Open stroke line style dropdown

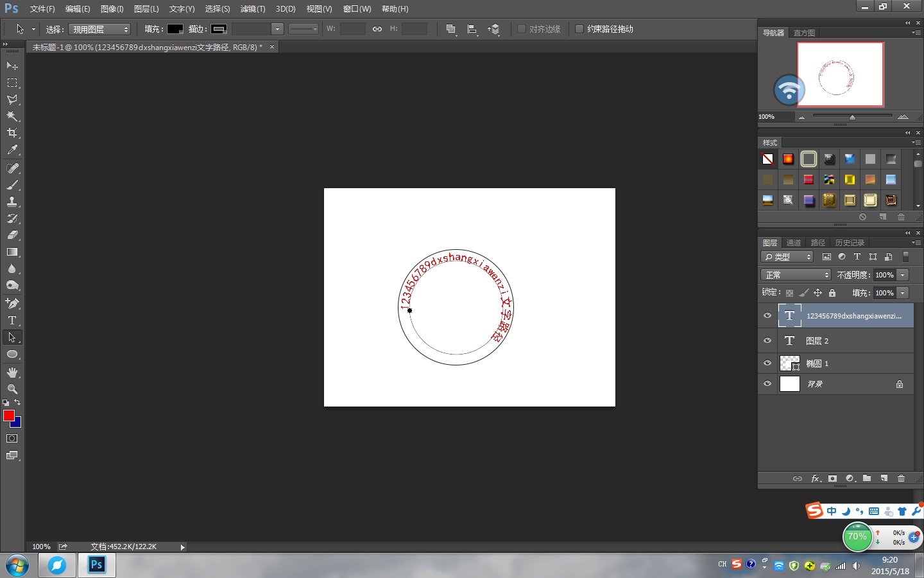(x=304, y=29)
